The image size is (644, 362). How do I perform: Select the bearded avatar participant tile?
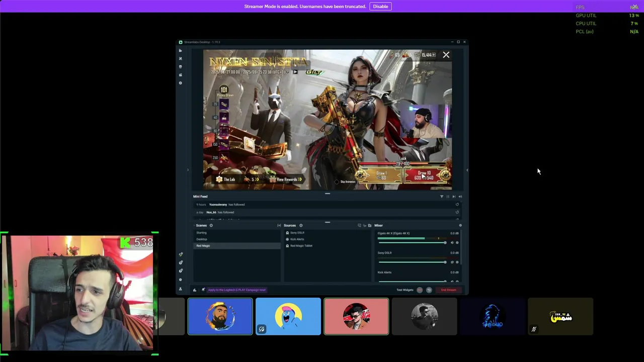point(220,316)
